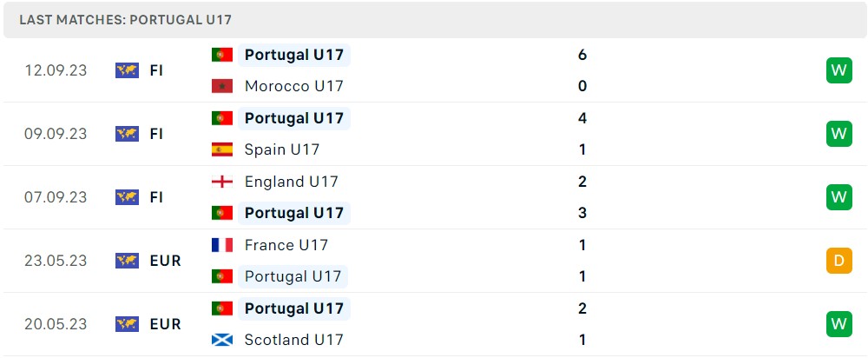Select England U17 team name
This screenshot has width=868, height=358.
[x=291, y=182]
